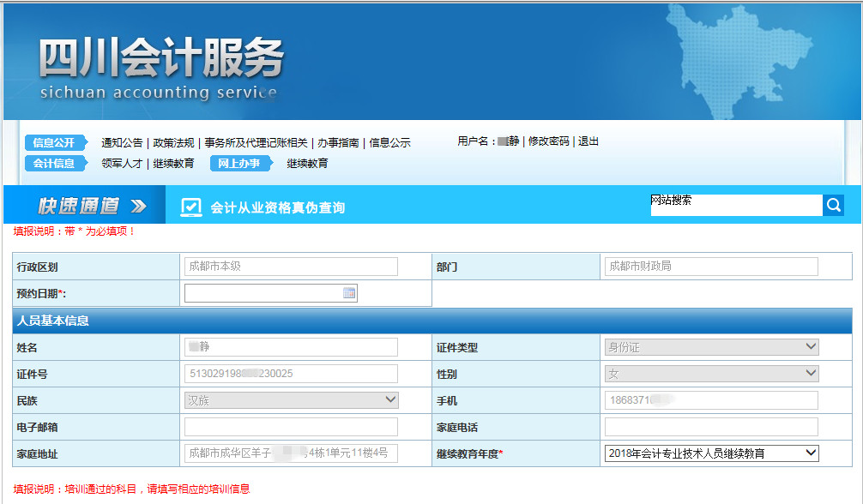This screenshot has width=863, height=504.
Task: Click the 电子邮箱 input field
Action: coord(291,426)
